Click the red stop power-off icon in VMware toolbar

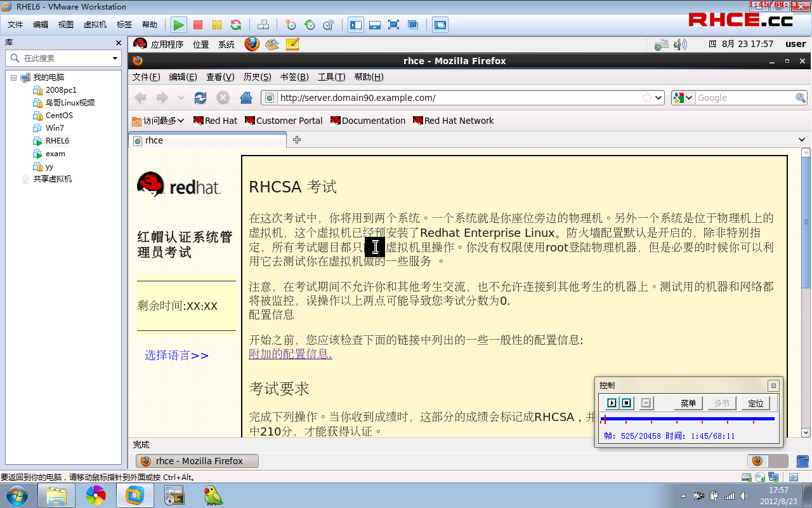pyautogui.click(x=198, y=25)
